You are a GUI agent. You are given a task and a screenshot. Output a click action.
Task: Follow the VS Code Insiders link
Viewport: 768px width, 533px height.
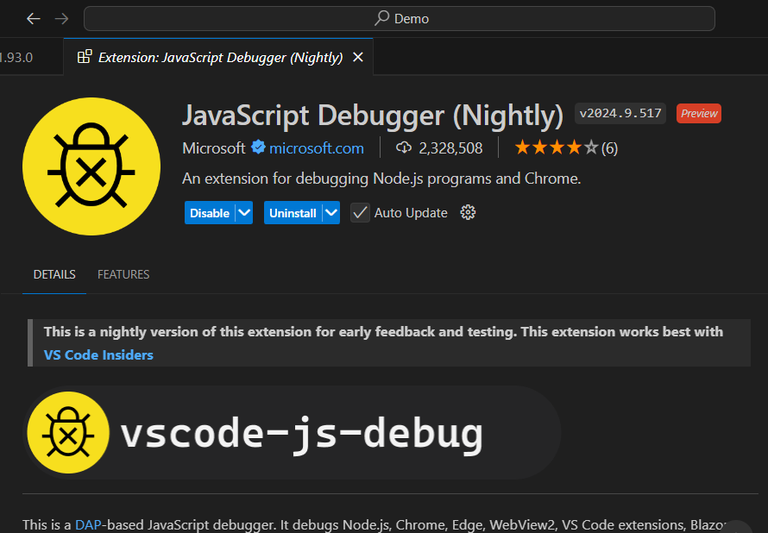coord(98,355)
